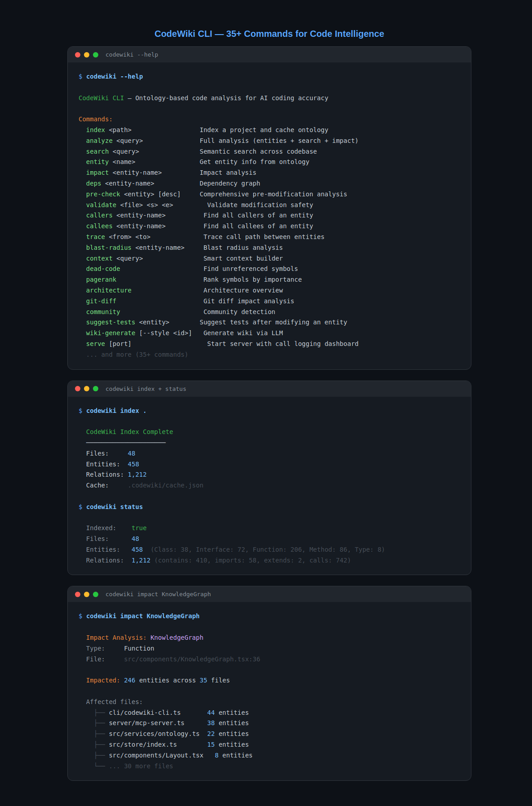Click the page title 'CodeWiki CLI — 35+ Commands'
This screenshot has width=532, height=806.
point(269,34)
